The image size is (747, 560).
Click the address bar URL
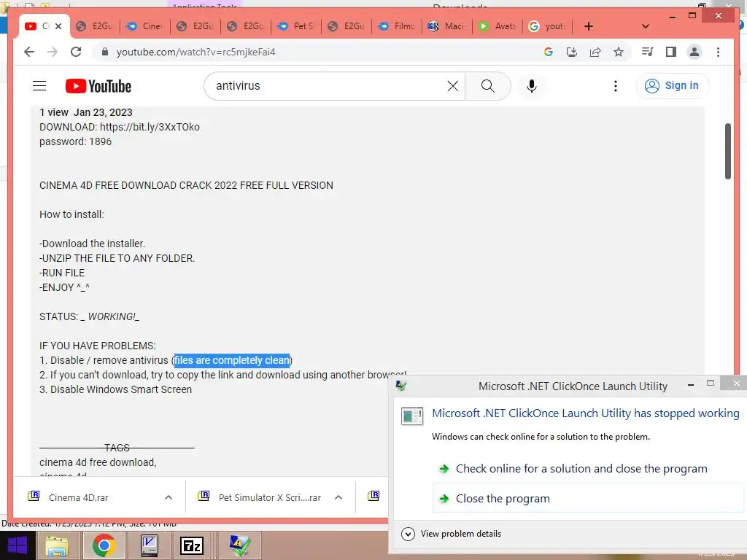(x=196, y=52)
